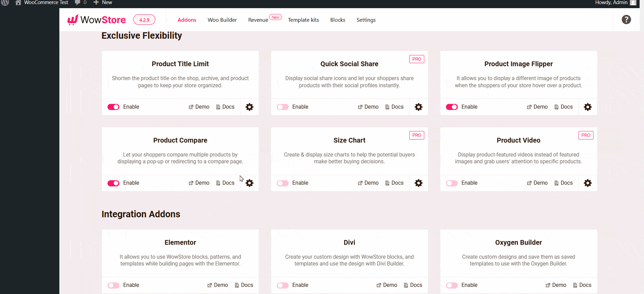The image size is (644, 294).
Task: Open Elementor Docs link
Action: click(244, 285)
